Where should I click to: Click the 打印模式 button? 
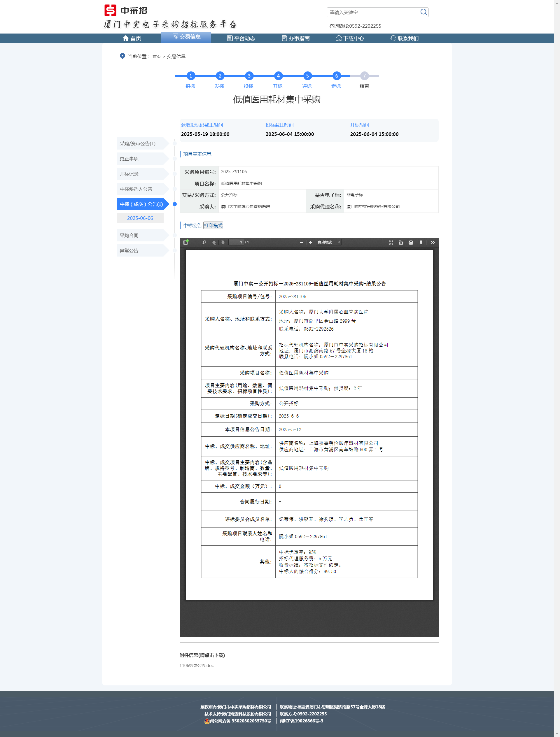click(x=213, y=225)
